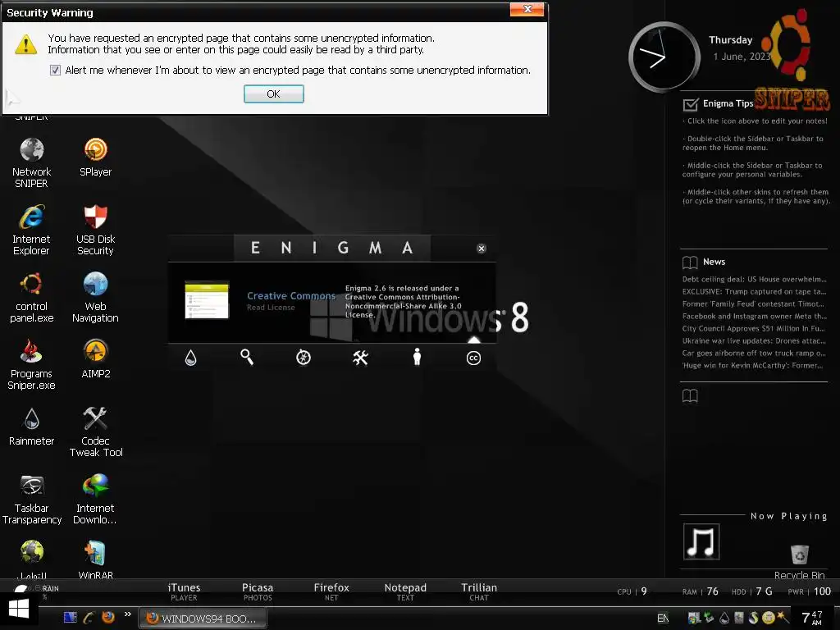Screen dimensions: 840x630
Task: Open the City Council Approves $51 Million headline
Action: [755, 328]
